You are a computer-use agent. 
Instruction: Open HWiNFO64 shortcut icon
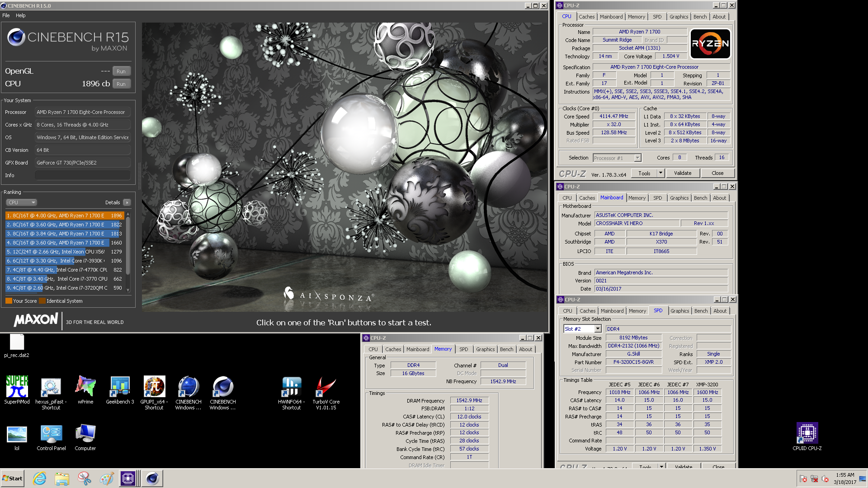[x=292, y=392]
